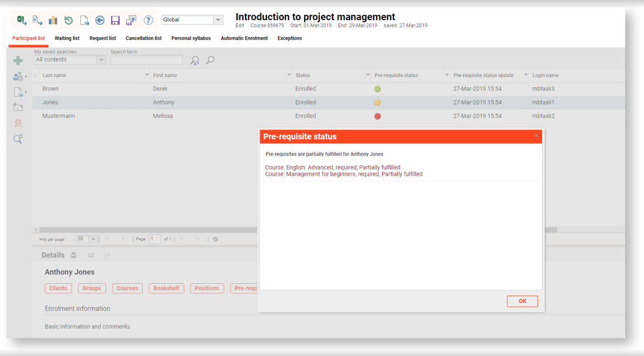Open the Global client dropdown
The height and width of the screenshot is (356, 644).
pos(218,20)
